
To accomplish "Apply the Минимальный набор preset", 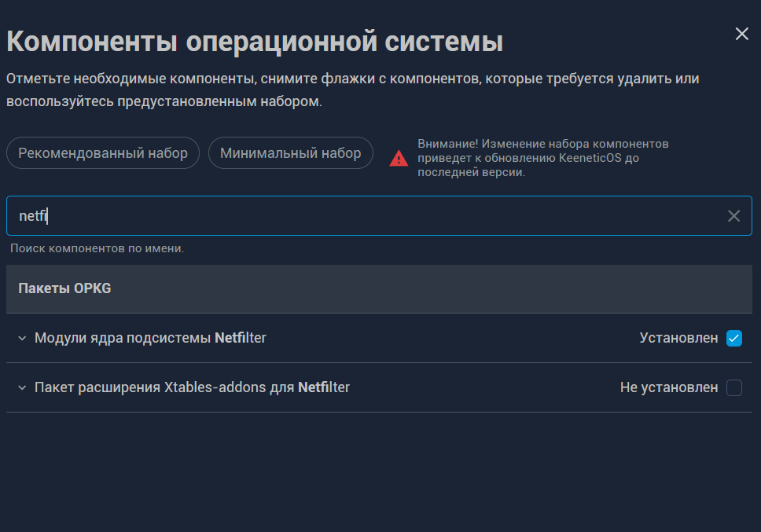I will (290, 153).
